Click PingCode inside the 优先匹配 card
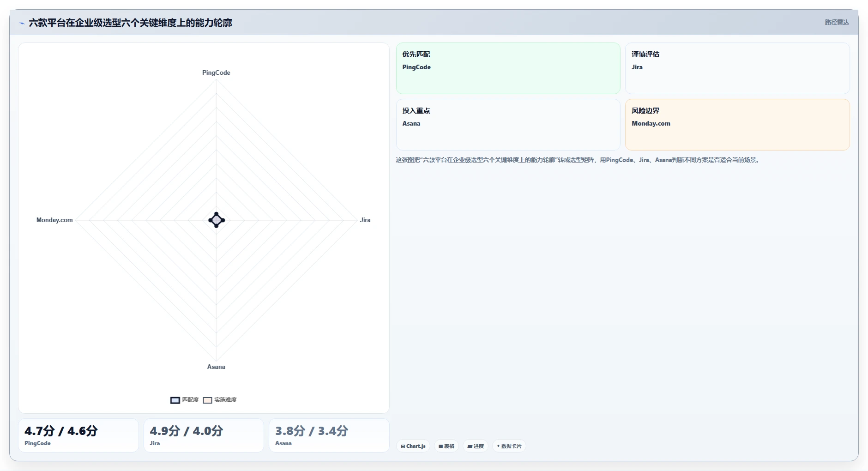 click(x=416, y=67)
